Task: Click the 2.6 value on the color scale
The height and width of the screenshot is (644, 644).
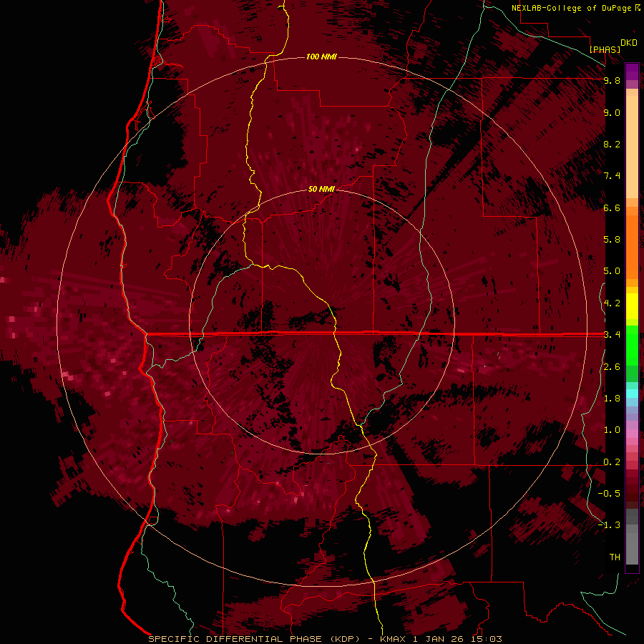Action: coord(612,367)
